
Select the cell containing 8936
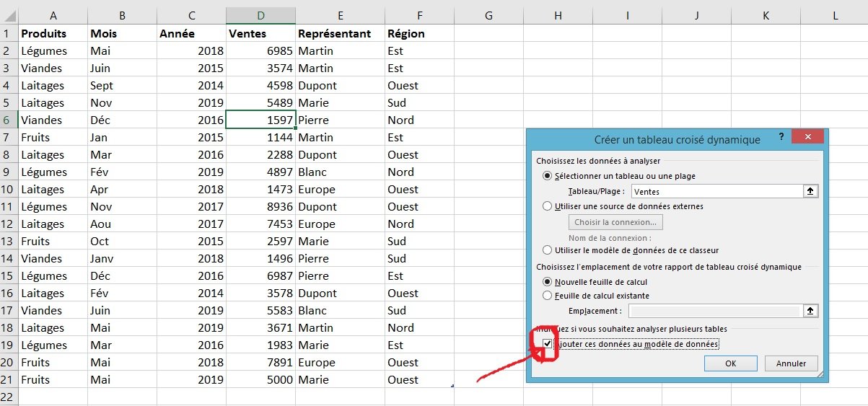(260, 206)
